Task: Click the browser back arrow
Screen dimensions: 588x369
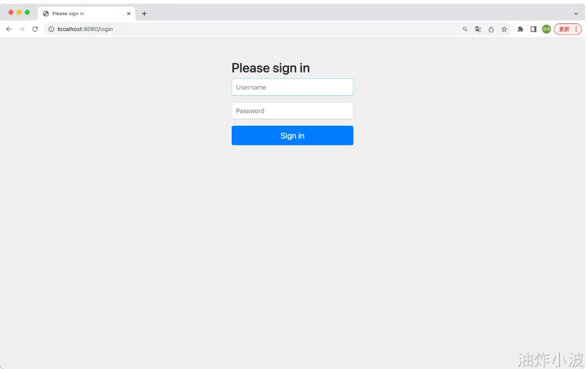Action: tap(9, 29)
